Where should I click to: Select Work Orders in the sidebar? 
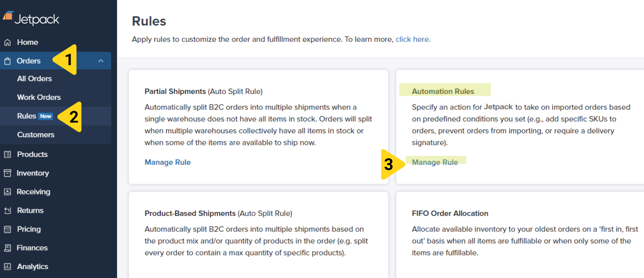pyautogui.click(x=39, y=97)
